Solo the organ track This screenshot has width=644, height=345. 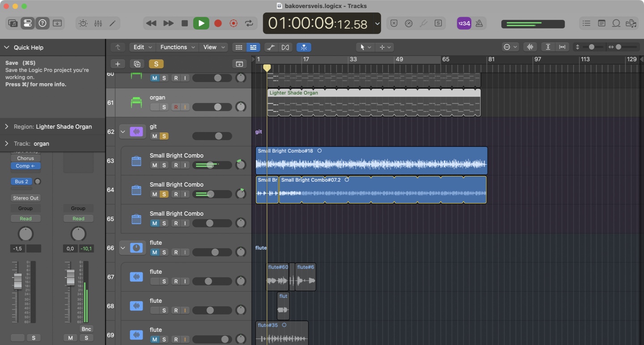[x=164, y=107]
